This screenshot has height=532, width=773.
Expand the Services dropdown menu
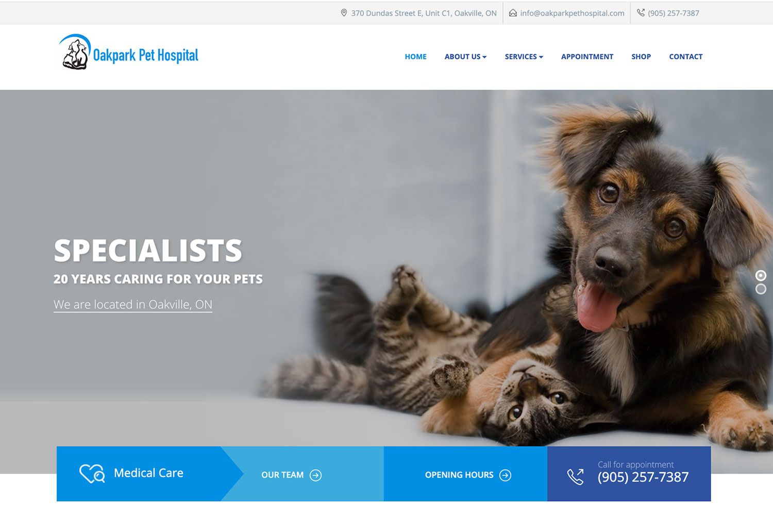pyautogui.click(x=524, y=57)
